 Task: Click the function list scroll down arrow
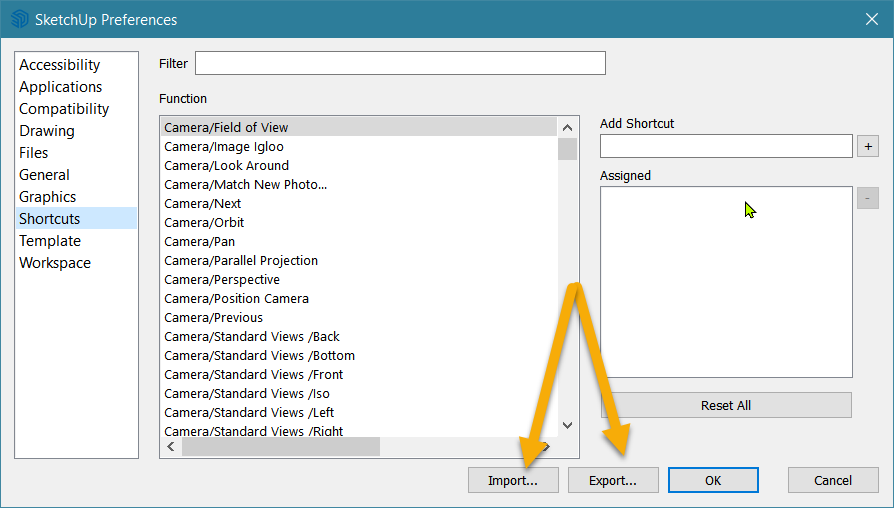point(567,425)
